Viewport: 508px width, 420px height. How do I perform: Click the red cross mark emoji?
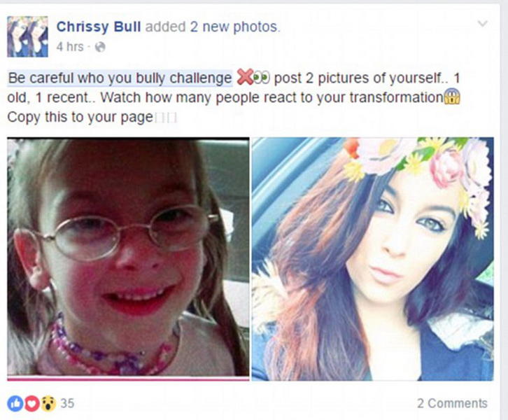tap(245, 78)
